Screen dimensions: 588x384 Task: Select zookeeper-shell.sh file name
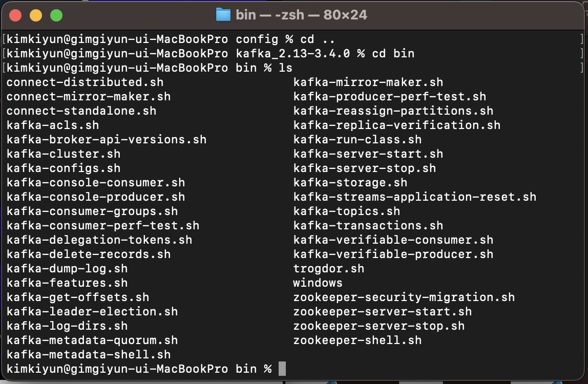(358, 340)
